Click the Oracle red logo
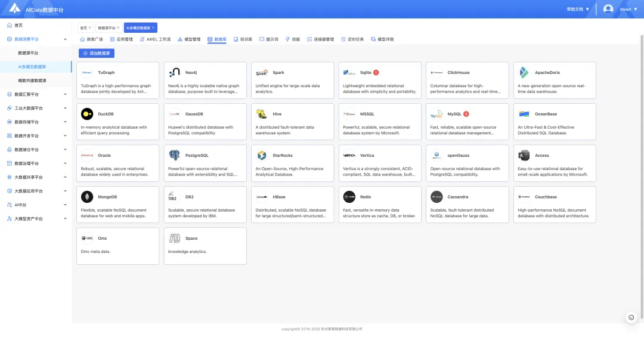The width and height of the screenshot is (644, 337). [86, 155]
